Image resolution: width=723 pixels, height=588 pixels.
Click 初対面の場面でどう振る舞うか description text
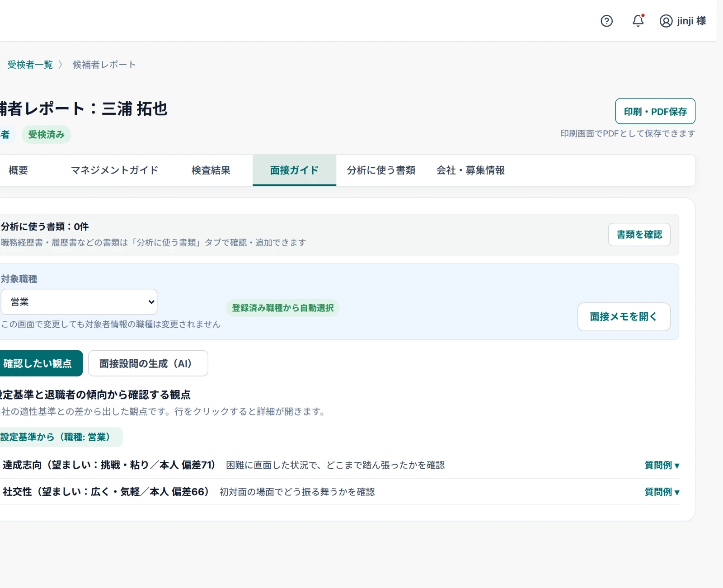tap(297, 492)
